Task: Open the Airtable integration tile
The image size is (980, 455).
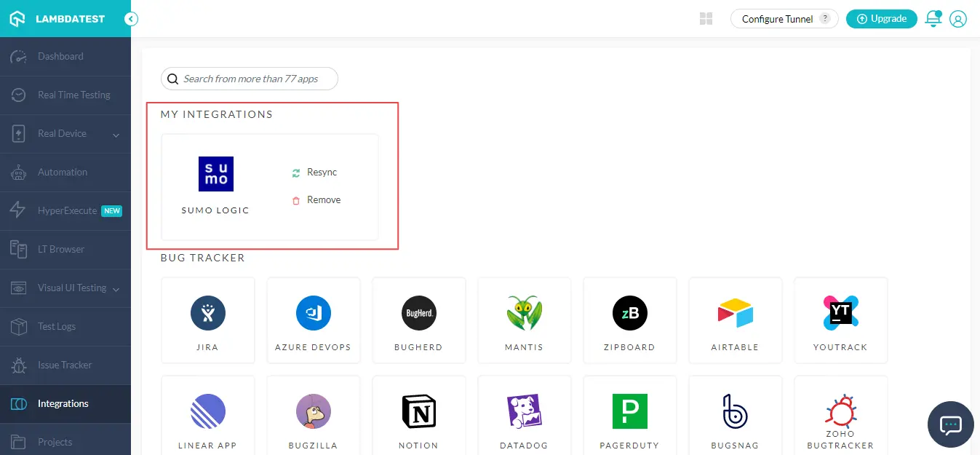Action: tap(735, 319)
